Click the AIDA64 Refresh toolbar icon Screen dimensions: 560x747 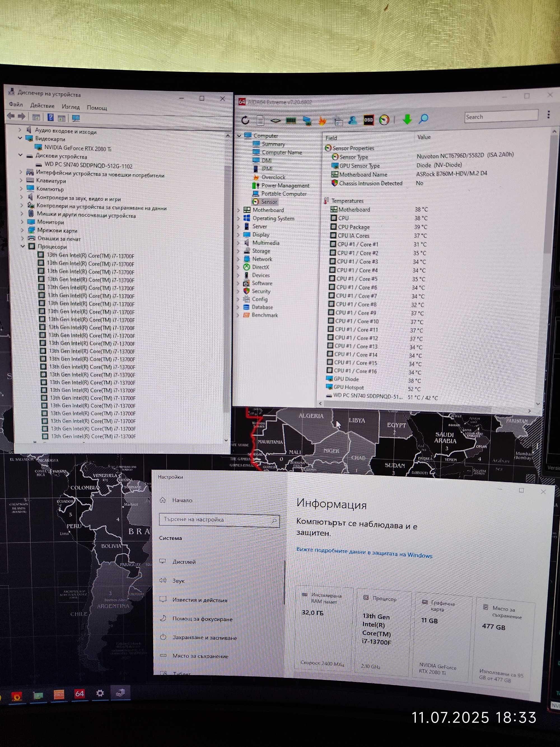[245, 120]
